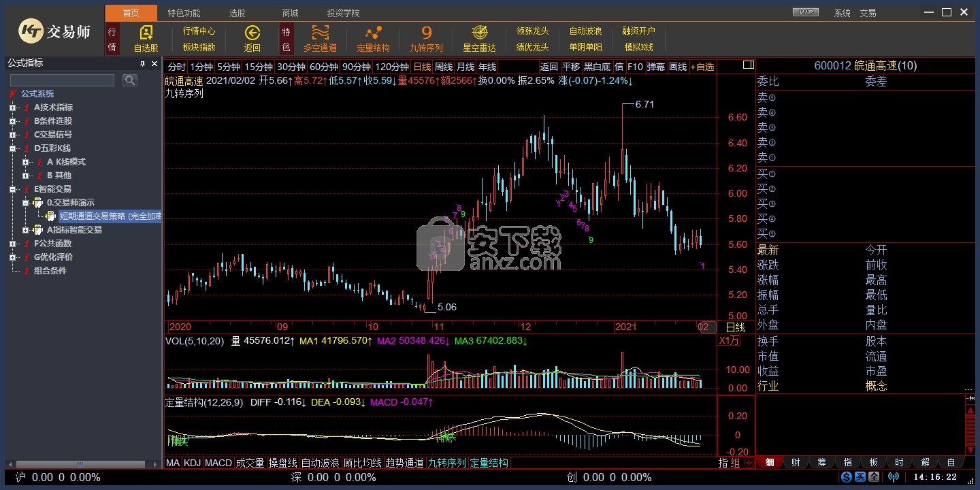Add stock via +自选 button

pyautogui.click(x=702, y=67)
